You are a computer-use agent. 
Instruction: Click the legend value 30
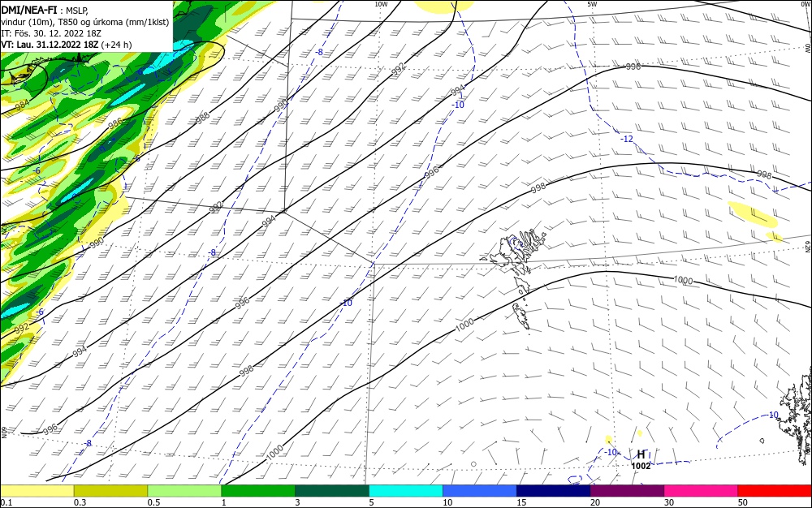pyautogui.click(x=669, y=503)
